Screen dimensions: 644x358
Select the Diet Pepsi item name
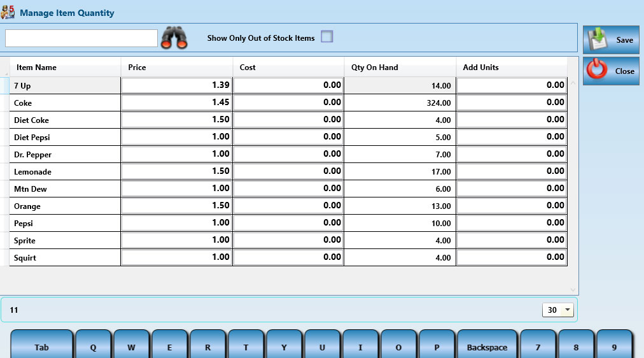click(32, 138)
